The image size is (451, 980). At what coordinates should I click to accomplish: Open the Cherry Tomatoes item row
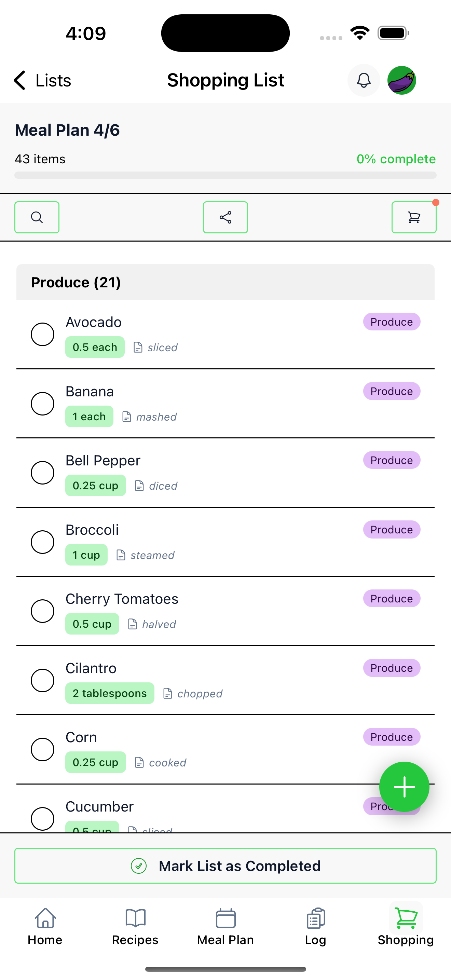click(225, 611)
